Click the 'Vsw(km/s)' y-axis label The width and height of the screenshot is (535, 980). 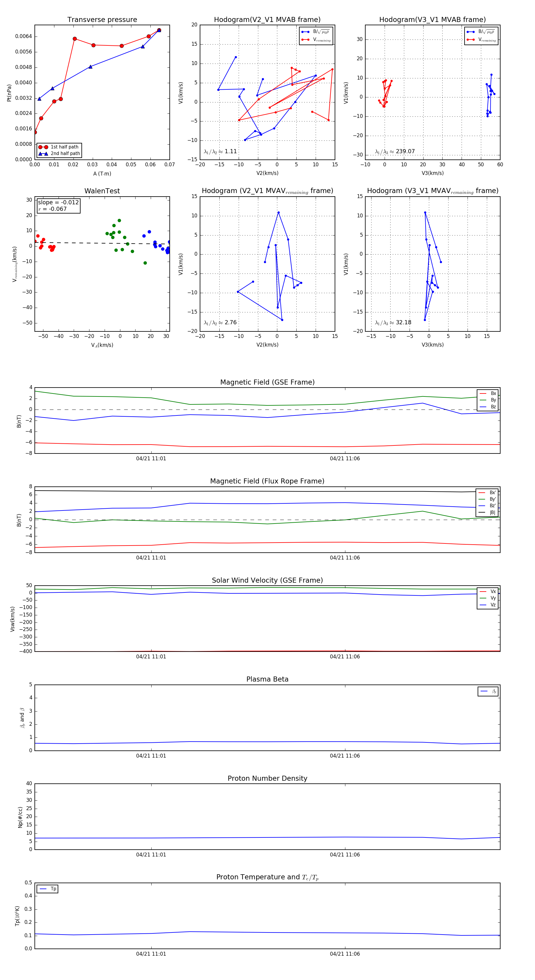[12, 619]
